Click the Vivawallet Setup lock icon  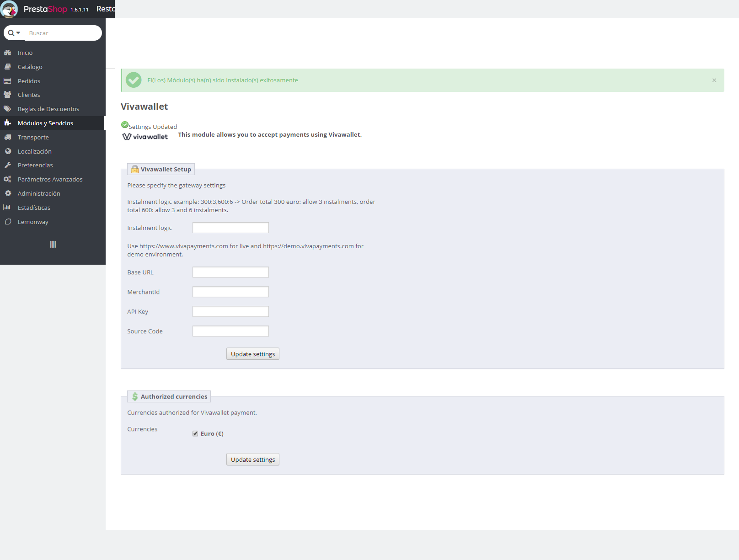135,169
